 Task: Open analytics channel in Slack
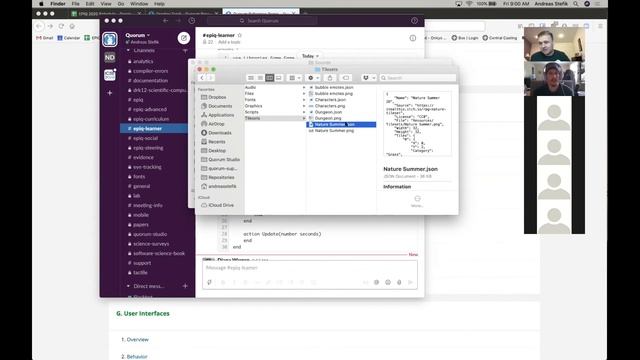[143, 61]
